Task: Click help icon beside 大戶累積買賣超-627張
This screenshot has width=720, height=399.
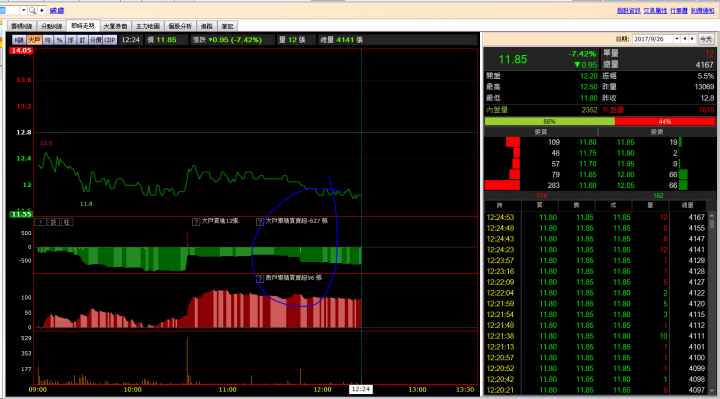Action: [x=260, y=222]
